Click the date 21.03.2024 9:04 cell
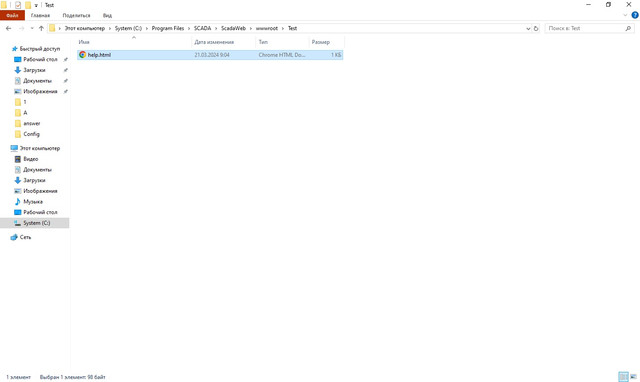640x382 pixels. [x=212, y=55]
